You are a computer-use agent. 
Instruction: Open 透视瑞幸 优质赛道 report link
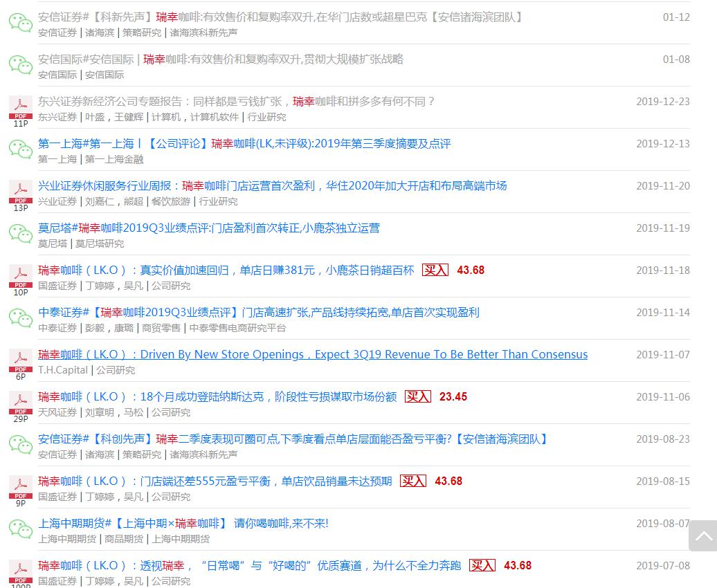point(250,566)
